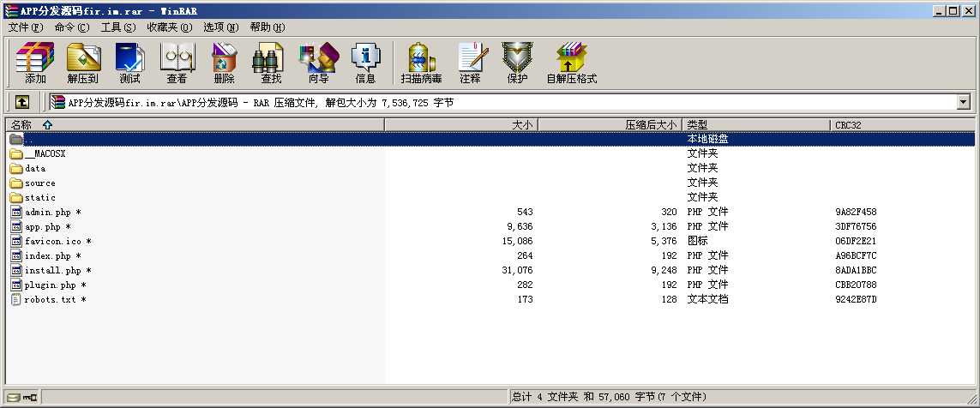Sort by Size (大小) column header
This screenshot has height=408, width=980.
[x=461, y=125]
